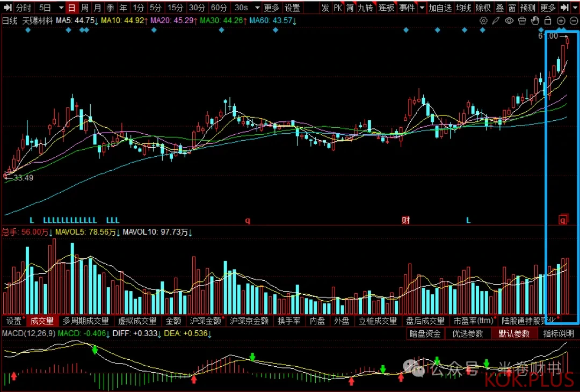
Task: Click 加自选 to add to watchlist
Action: 440,8
